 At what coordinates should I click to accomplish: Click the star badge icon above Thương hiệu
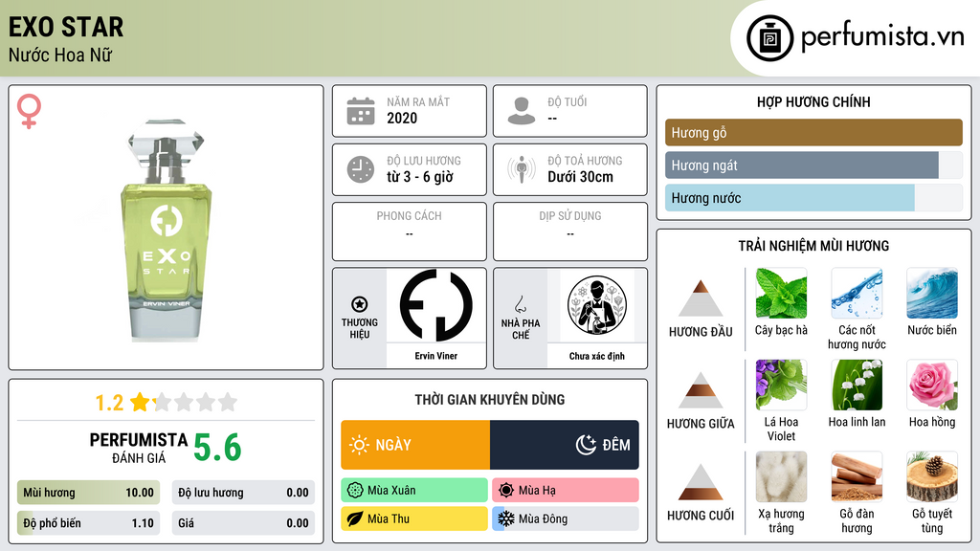tap(360, 304)
